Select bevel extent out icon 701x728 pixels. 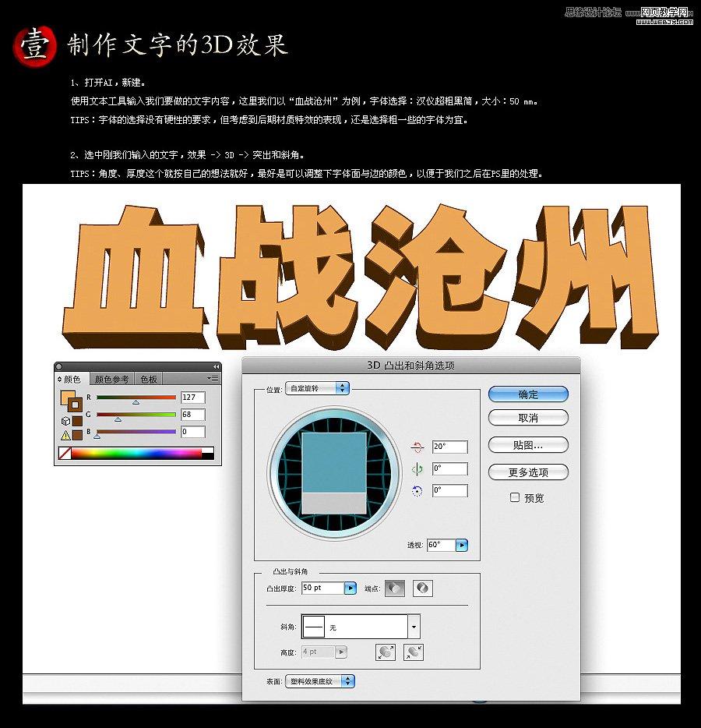(x=385, y=652)
